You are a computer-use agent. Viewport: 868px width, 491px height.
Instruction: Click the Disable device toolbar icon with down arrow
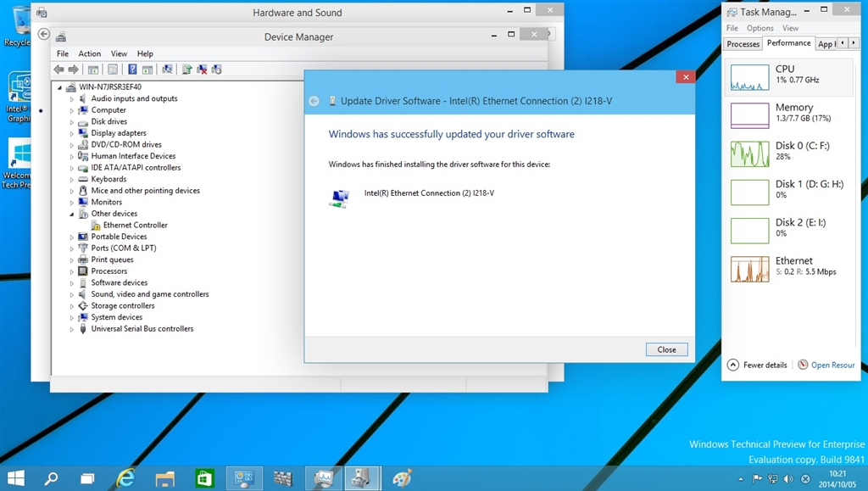[216, 70]
